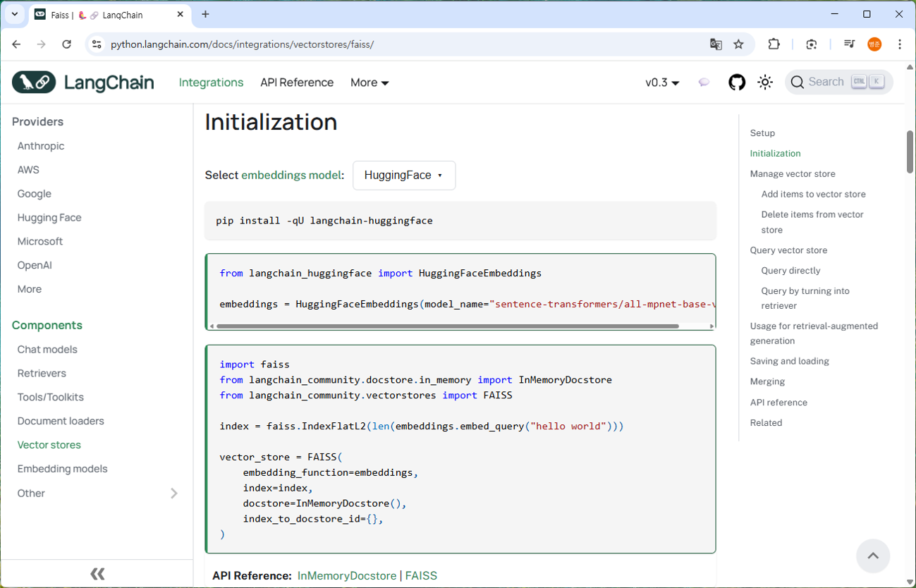Viewport: 916px width, 588px height.
Task: Open Embedding models in sidebar
Action: [63, 469]
